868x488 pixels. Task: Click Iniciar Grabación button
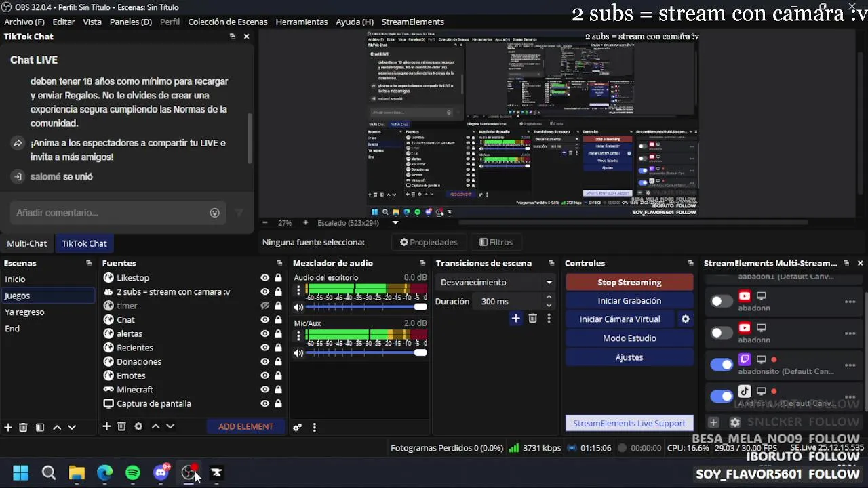[x=629, y=300]
